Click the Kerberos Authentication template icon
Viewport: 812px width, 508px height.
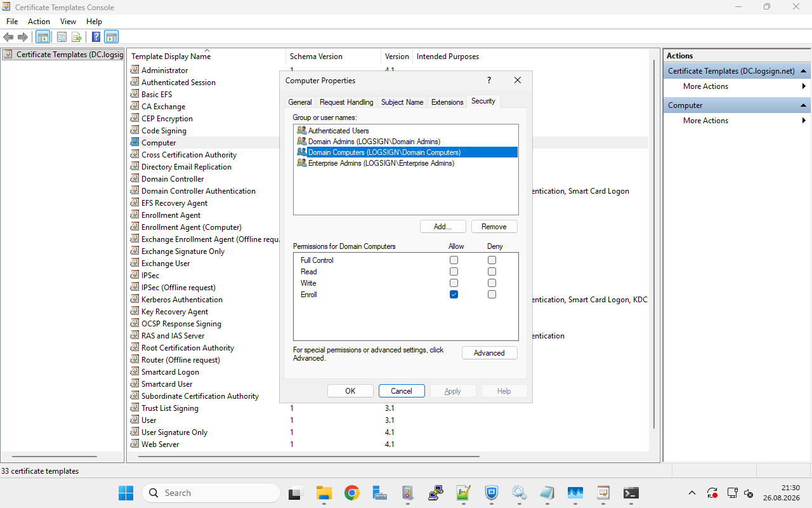coord(134,299)
